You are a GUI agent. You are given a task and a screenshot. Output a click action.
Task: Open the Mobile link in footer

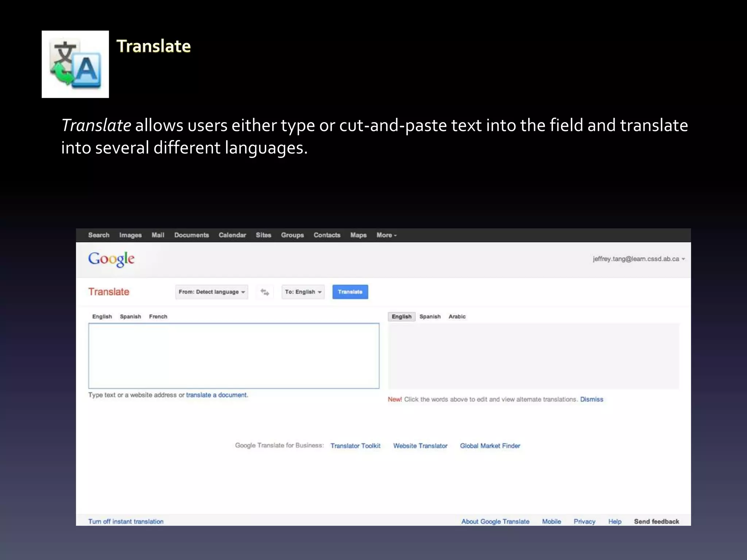pyautogui.click(x=551, y=521)
